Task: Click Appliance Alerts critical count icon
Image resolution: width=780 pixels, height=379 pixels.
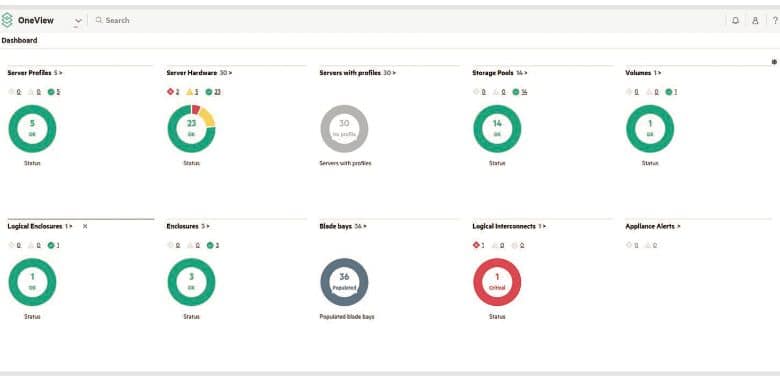Action: (x=629, y=245)
